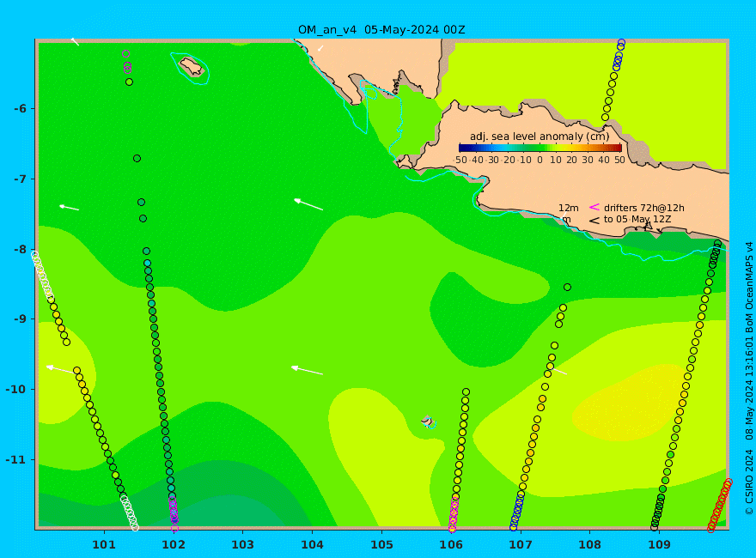Viewport: 756px width, 558px height.
Task: Click the 109 longitude axis label
Action: click(660, 545)
